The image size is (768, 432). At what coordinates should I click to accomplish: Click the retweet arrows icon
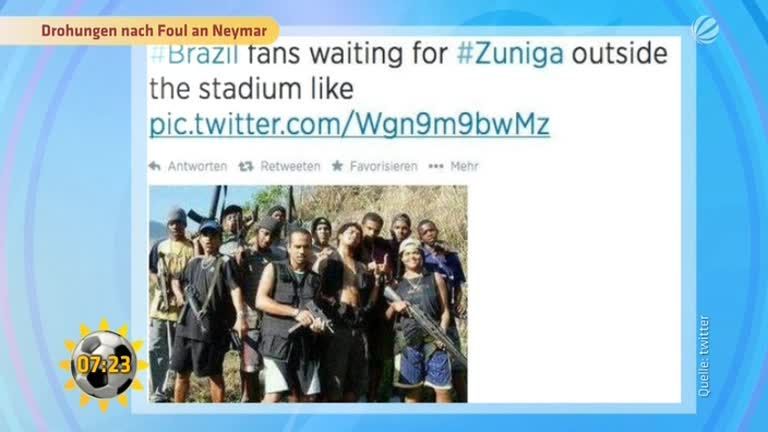245,167
